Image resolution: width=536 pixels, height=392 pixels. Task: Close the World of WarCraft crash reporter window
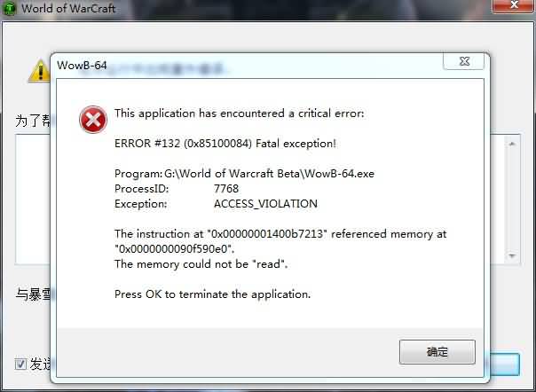514,5
